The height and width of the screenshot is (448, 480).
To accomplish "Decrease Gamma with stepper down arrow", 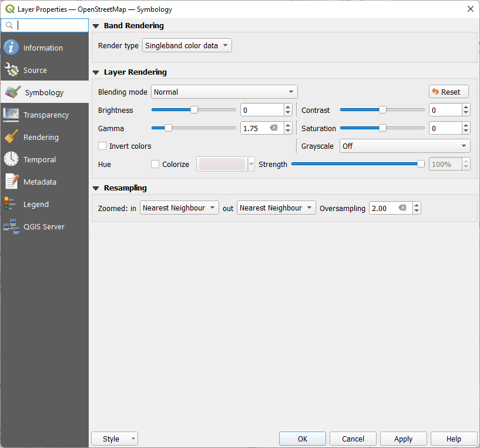I will tap(288, 131).
